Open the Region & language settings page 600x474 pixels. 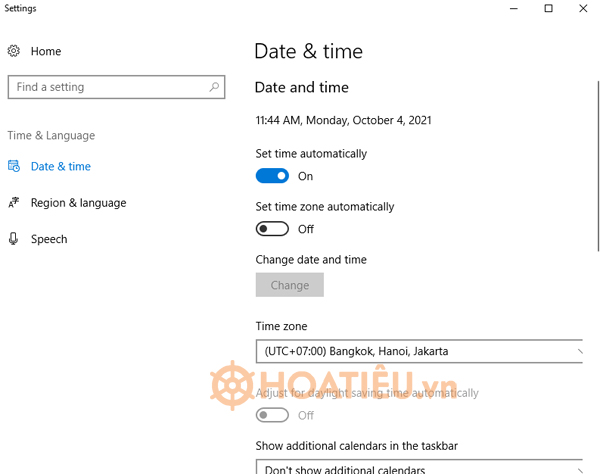point(78,203)
